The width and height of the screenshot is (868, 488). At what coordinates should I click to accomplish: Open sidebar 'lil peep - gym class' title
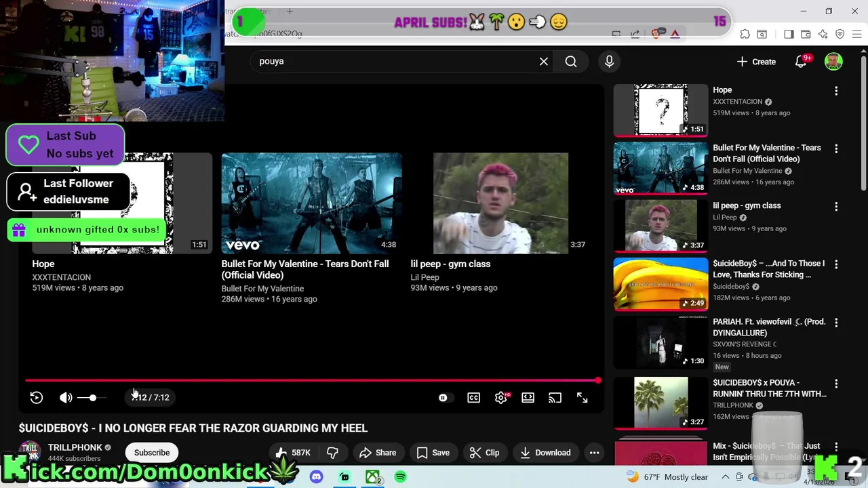point(747,205)
